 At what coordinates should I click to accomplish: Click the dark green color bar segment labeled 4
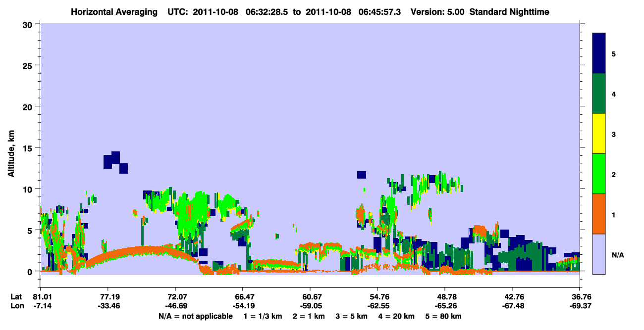[x=598, y=94]
